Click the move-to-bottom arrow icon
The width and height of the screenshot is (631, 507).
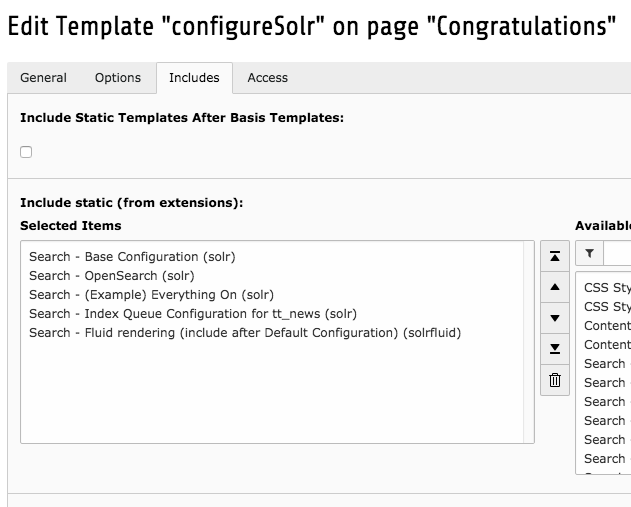[x=555, y=349]
